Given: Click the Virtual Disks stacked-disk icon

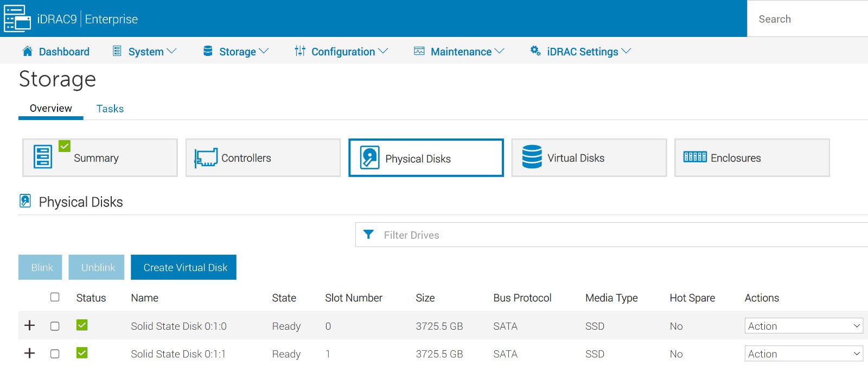Looking at the screenshot, I should pos(532,156).
